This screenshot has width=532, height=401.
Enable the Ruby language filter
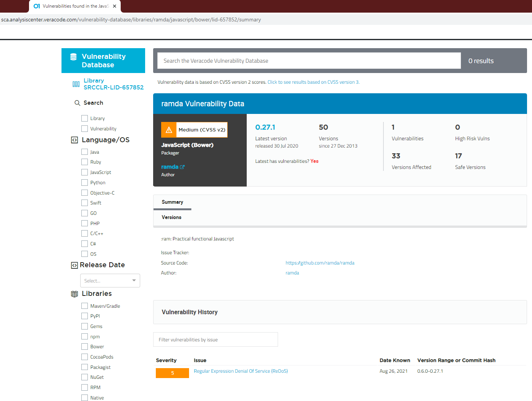pyautogui.click(x=85, y=162)
